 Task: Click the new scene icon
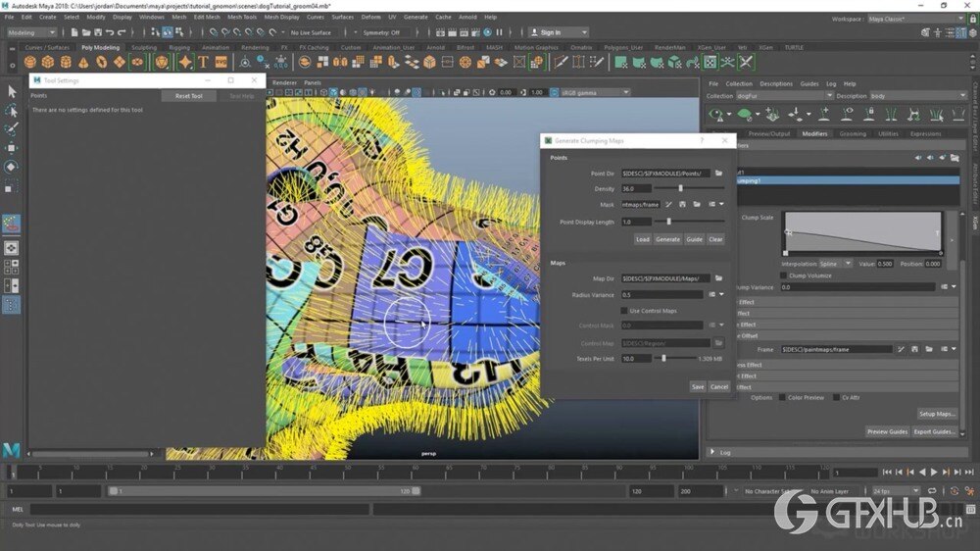(74, 32)
